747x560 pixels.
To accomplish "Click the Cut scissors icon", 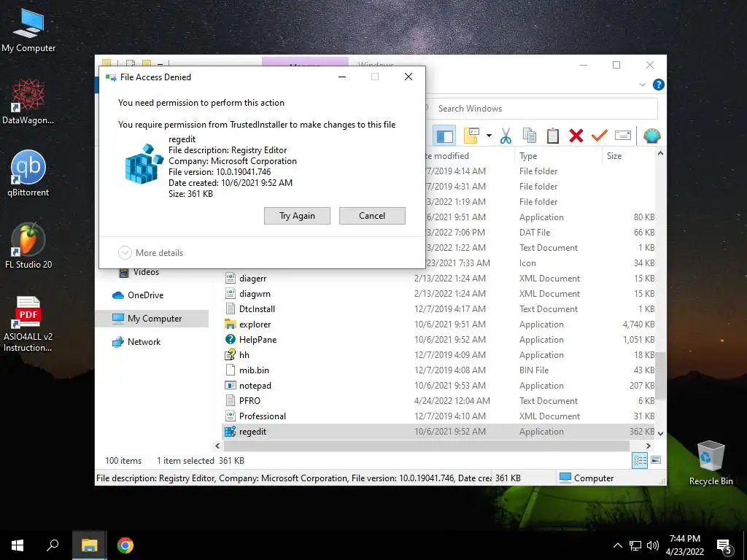I will [506, 136].
